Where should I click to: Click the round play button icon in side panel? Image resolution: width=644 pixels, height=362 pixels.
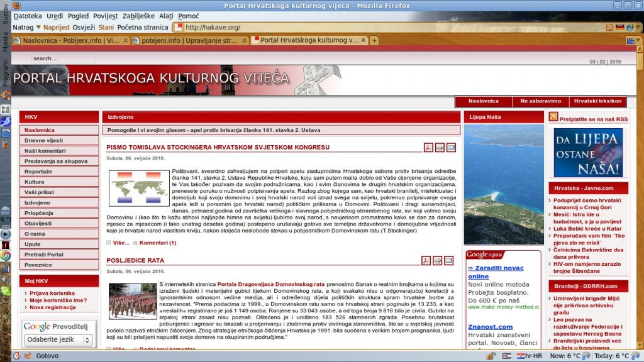pos(6,234)
